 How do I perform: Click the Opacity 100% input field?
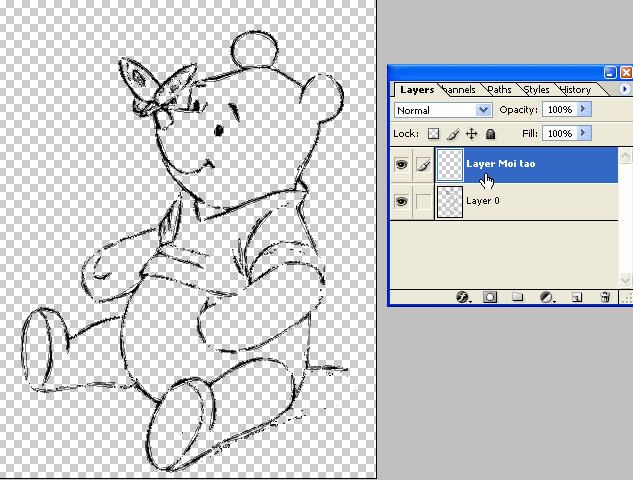tap(560, 109)
